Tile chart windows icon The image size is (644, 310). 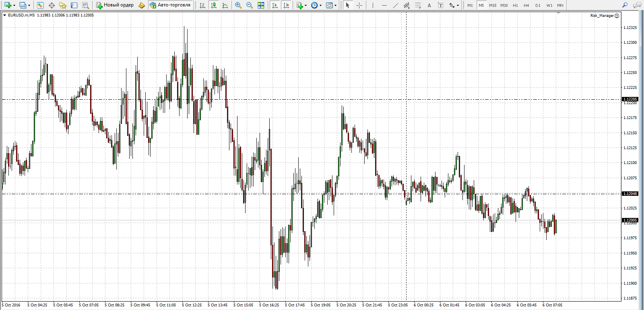261,5
